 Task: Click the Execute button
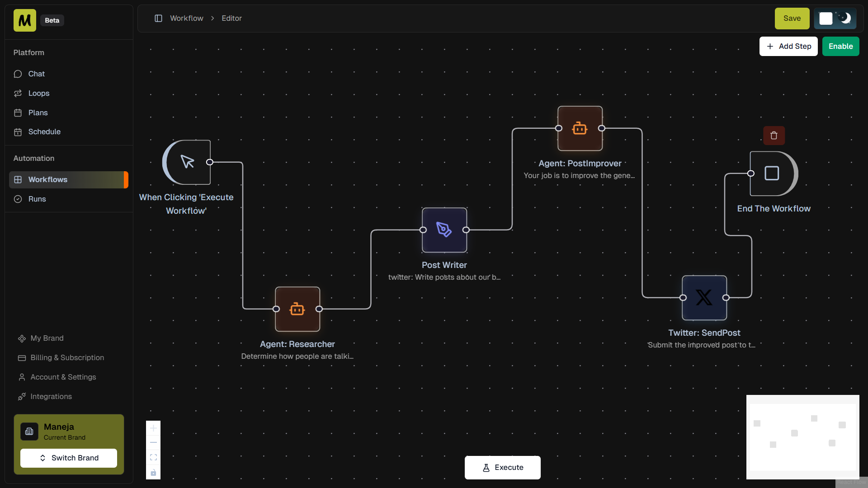(502, 468)
